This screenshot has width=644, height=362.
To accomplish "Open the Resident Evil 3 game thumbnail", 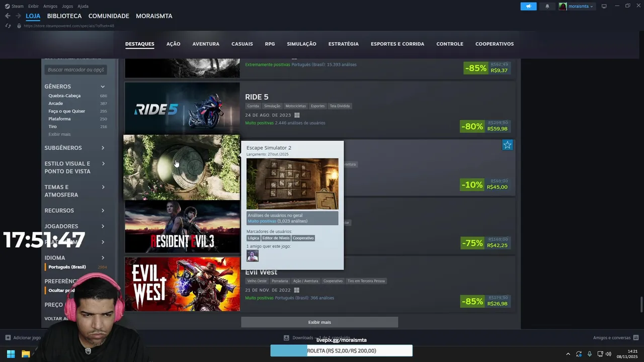I will tap(182, 227).
